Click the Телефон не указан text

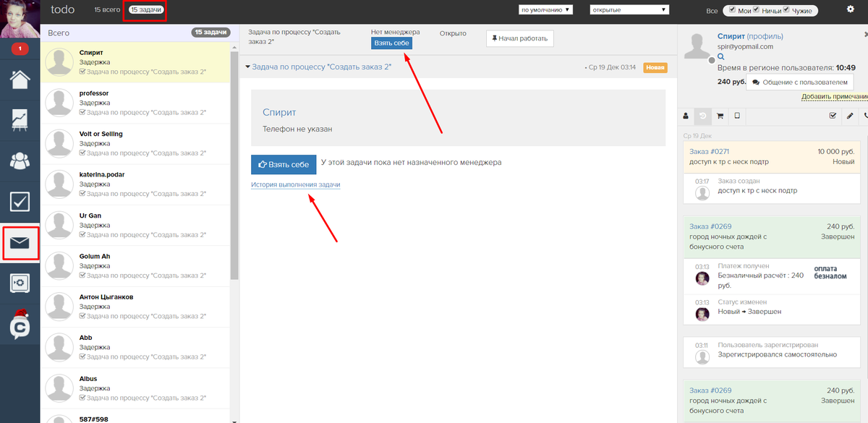pos(297,129)
